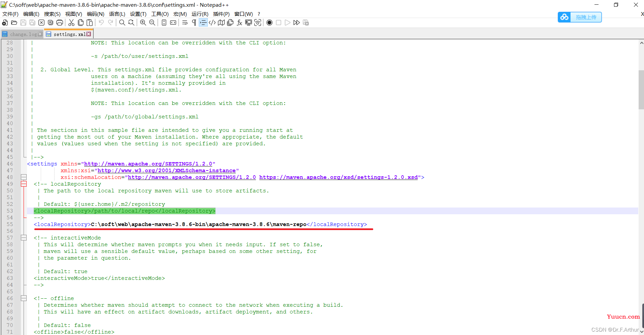The height and width of the screenshot is (335, 644).
Task: Open the Document List icon
Action: pos(230,23)
